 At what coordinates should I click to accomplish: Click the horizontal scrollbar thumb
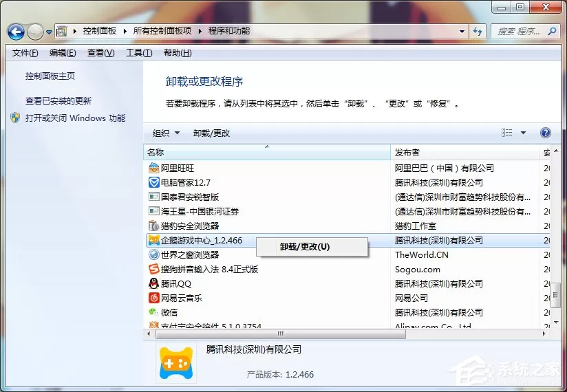pyautogui.click(x=281, y=334)
